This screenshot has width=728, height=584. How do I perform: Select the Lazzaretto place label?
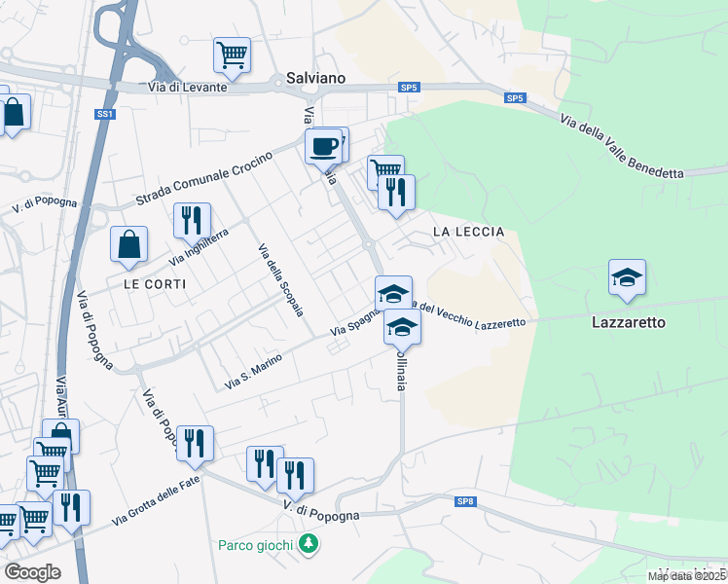(628, 322)
